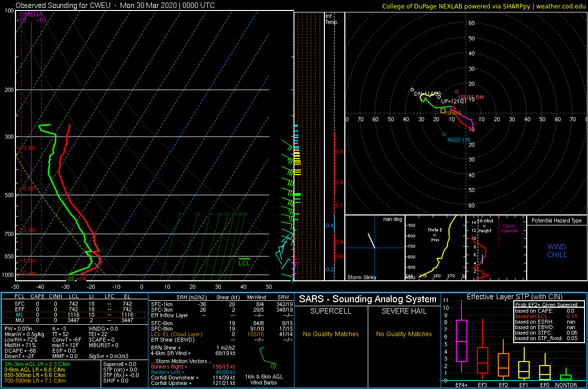
Task: Select the highlighted ML parcel row
Action: point(74,315)
